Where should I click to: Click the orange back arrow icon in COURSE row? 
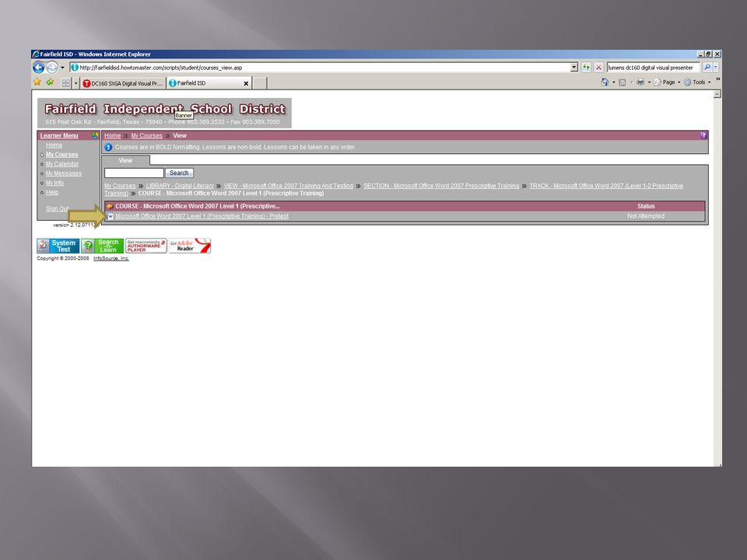(x=110, y=206)
